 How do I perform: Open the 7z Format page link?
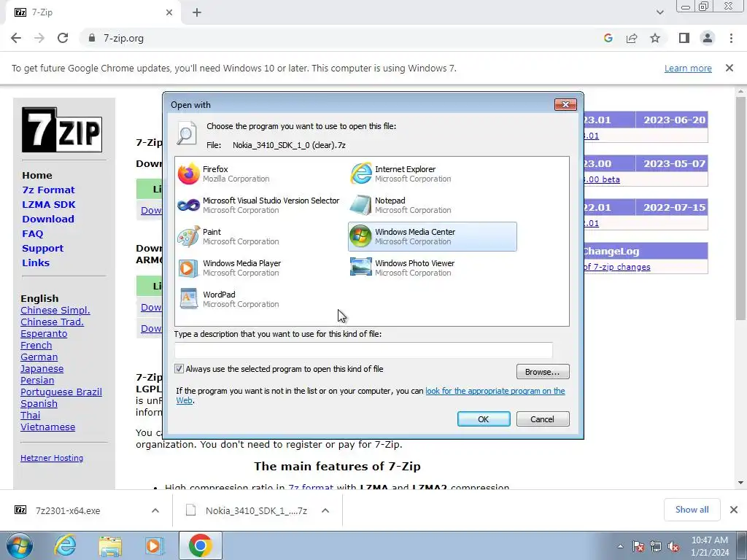[x=48, y=190]
